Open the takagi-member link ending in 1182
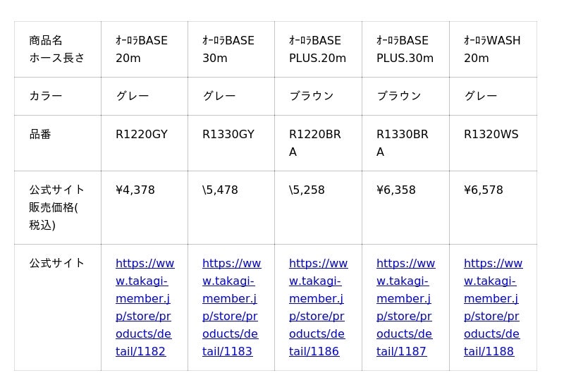564x392 pixels. coord(144,307)
